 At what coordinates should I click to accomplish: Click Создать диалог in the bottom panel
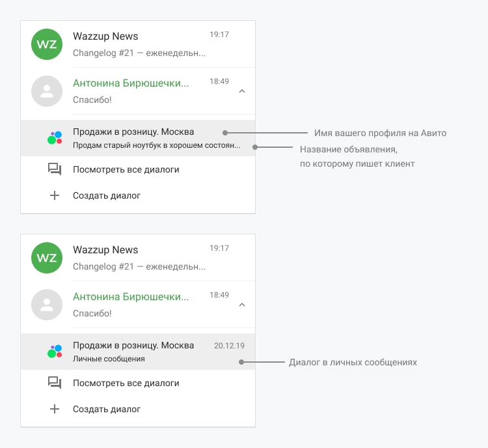coord(107,409)
